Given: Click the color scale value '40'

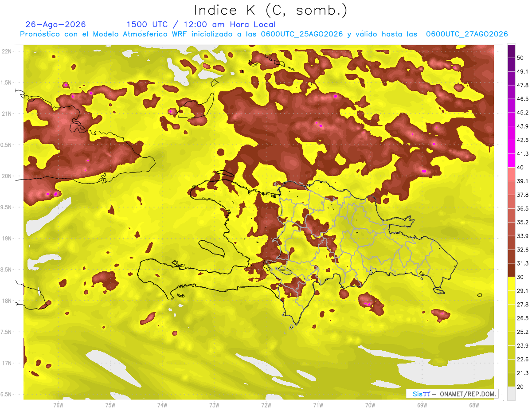Looking at the screenshot, I should coord(520,167).
